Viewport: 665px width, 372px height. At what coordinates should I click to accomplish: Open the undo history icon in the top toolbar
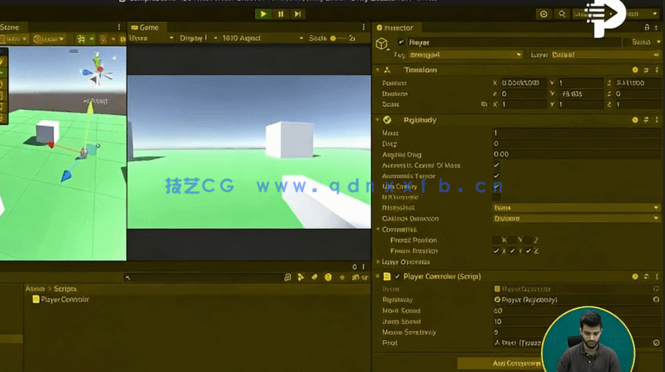pyautogui.click(x=543, y=14)
